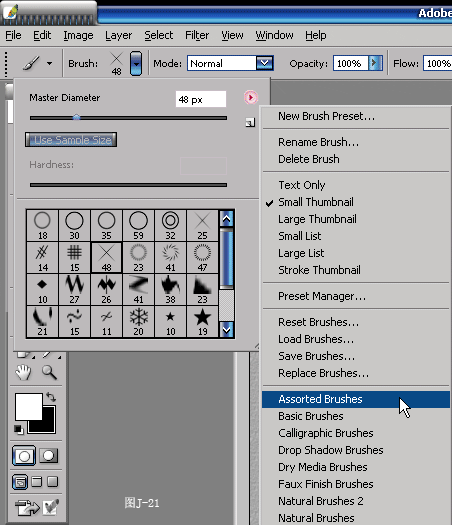The image size is (452, 525).
Task: Open the Filter menu
Action: coord(197,35)
